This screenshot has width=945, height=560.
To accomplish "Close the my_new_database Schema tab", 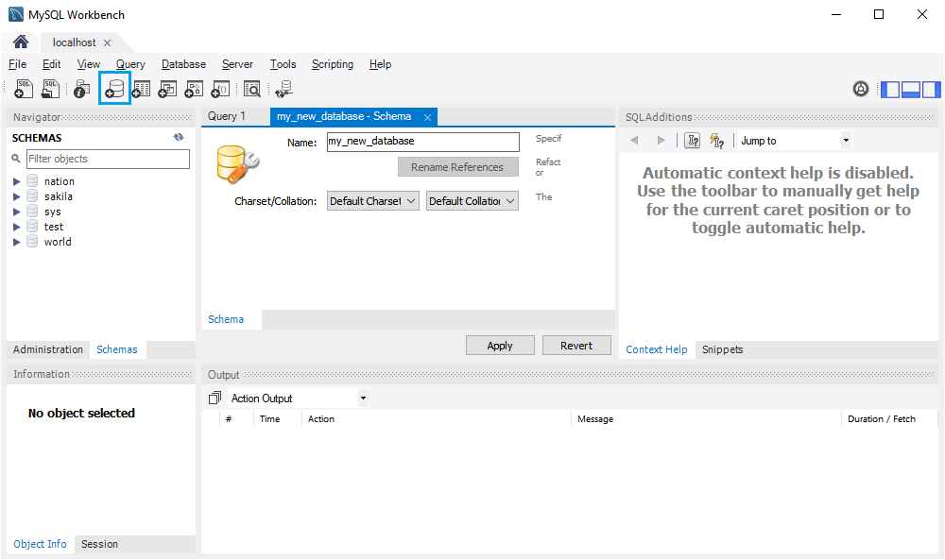I will coord(427,117).
